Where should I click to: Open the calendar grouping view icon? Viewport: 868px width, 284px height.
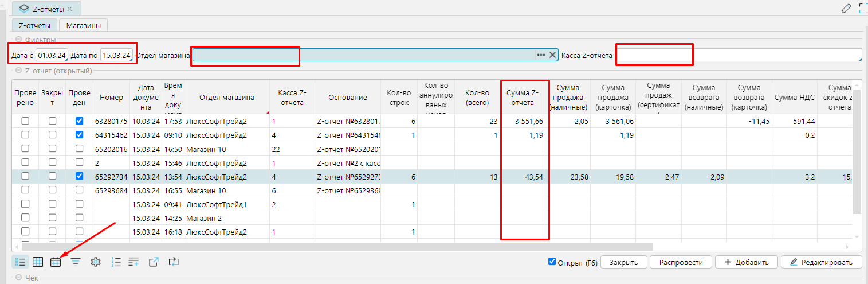(x=56, y=262)
